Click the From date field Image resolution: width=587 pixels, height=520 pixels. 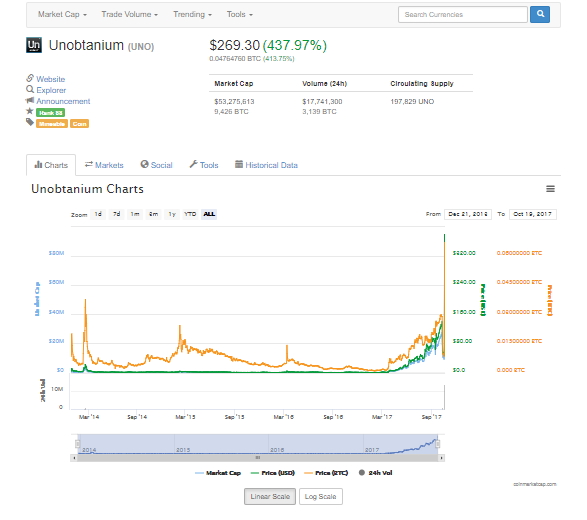[x=468, y=214]
